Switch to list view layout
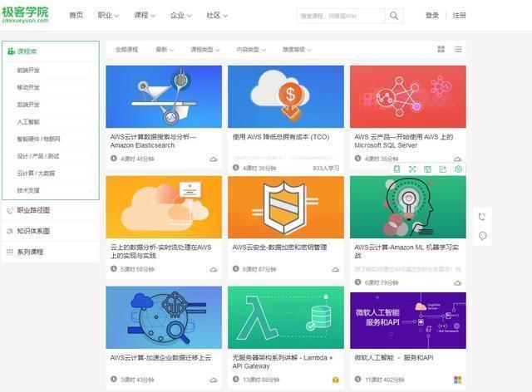Screen dimensions: 532x392 [x=458, y=50]
